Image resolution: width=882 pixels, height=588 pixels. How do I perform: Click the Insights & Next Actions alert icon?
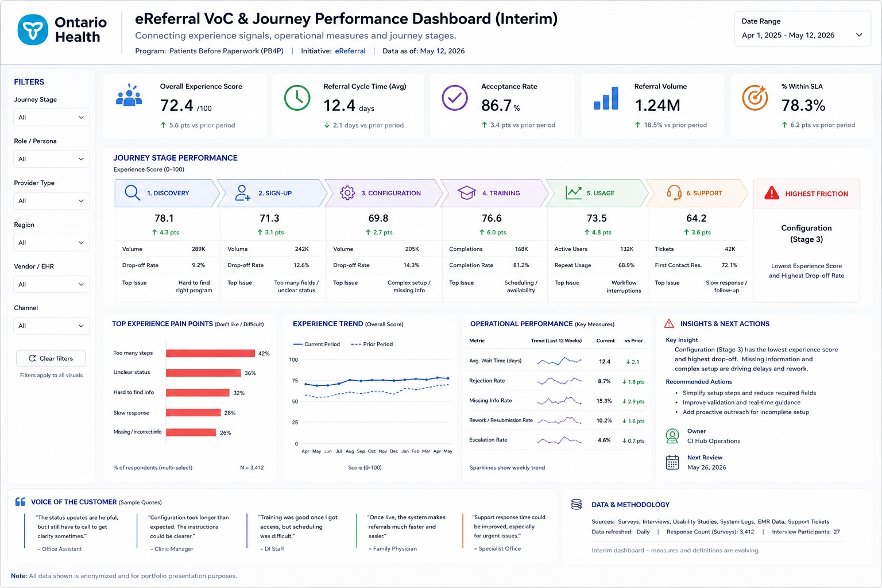(x=669, y=323)
